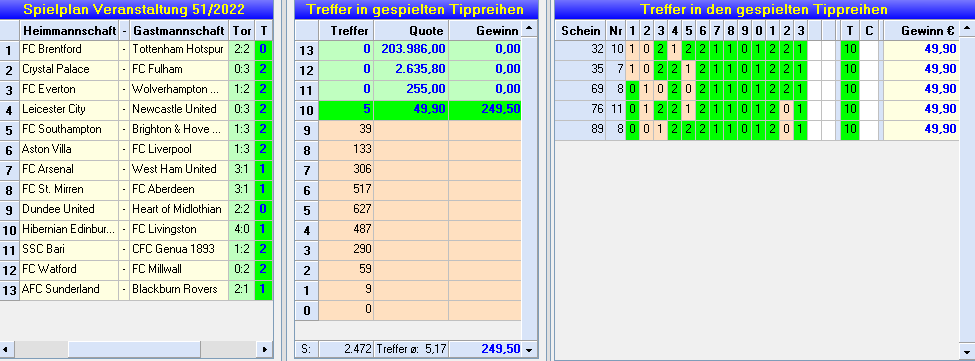
Task: Click the CFC Genua 1893 cell
Action: [x=179, y=249]
